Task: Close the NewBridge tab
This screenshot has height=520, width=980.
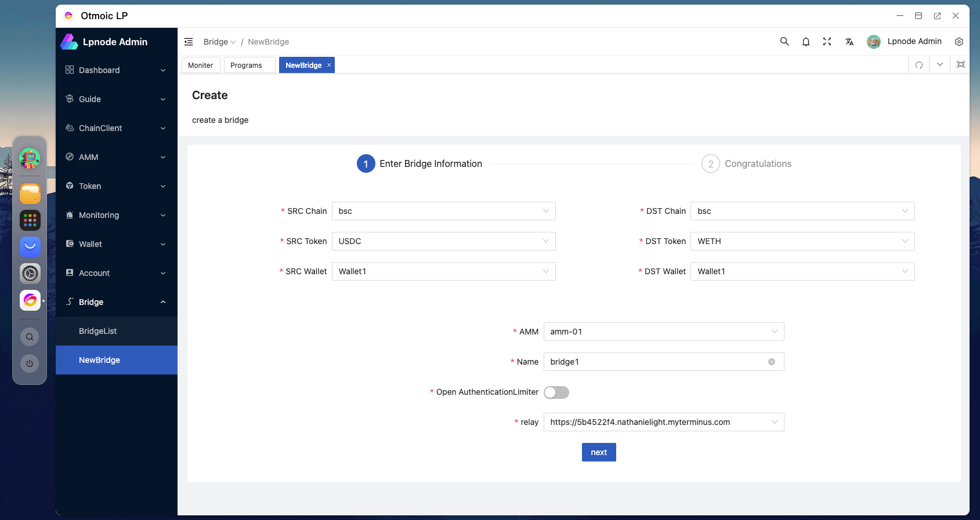Action: (x=329, y=65)
